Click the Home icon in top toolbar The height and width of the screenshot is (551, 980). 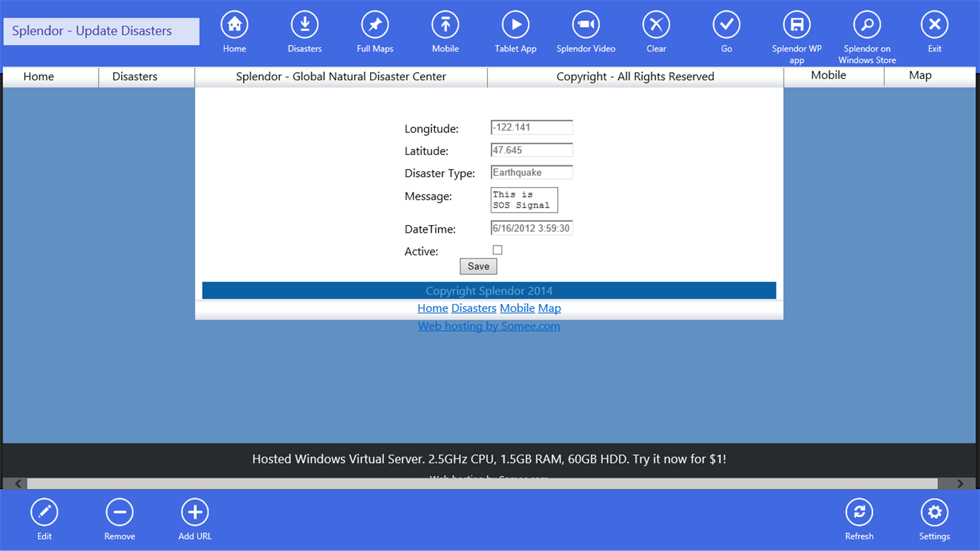coord(234,25)
